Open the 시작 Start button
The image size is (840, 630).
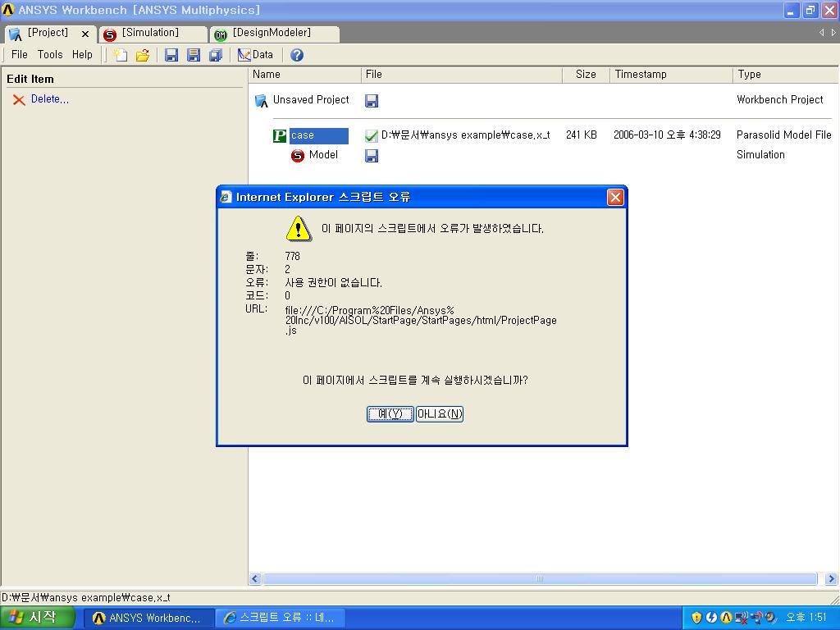click(x=36, y=618)
